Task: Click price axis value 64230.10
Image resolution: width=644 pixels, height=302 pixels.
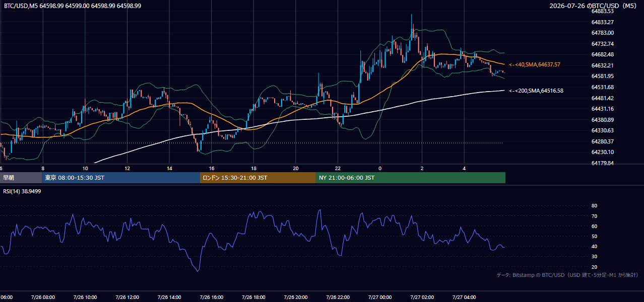Action: pyautogui.click(x=602, y=152)
